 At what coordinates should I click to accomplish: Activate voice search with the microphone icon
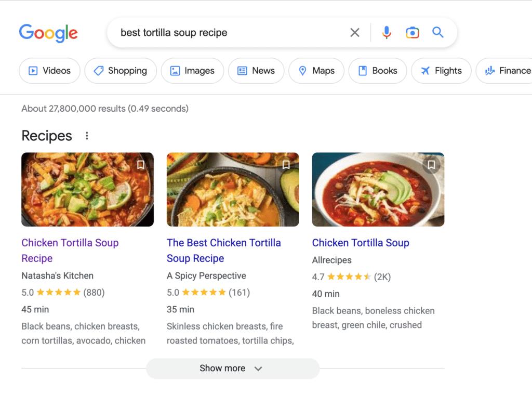tap(386, 32)
